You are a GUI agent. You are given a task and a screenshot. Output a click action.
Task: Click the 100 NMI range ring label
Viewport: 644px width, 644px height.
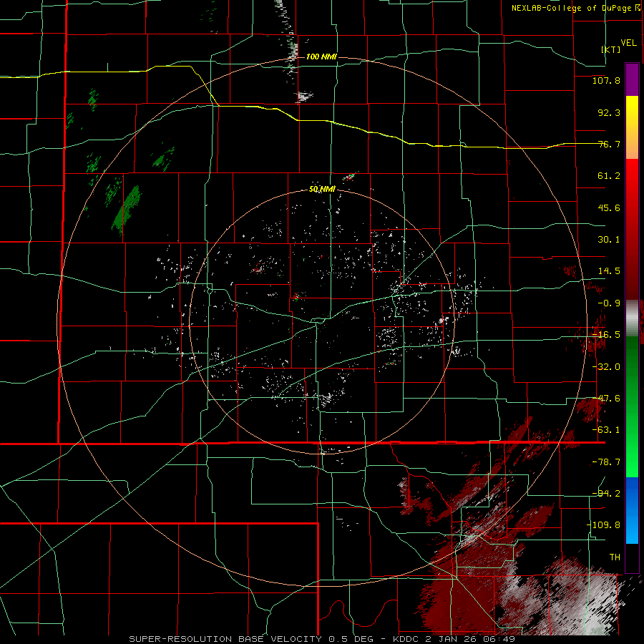321,57
